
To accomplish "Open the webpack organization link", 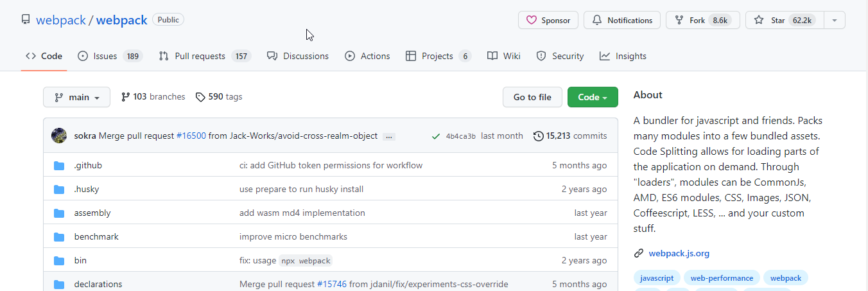I will [61, 20].
